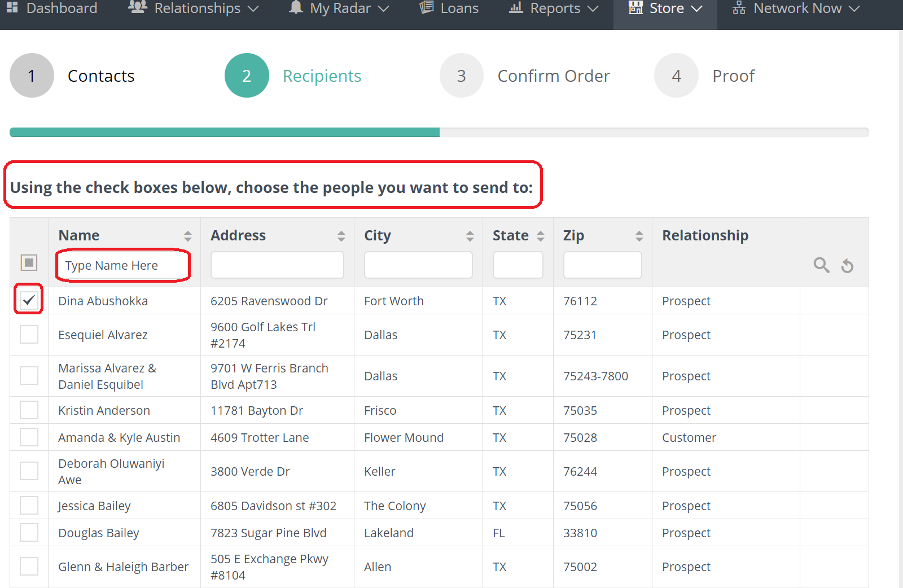Uncheck the Dina Abushokka checkbox
Viewport: 903px width, 588px height.
29,300
